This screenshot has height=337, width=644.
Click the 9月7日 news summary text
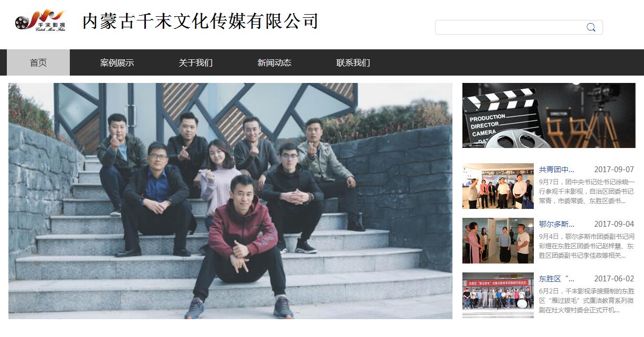(x=587, y=192)
